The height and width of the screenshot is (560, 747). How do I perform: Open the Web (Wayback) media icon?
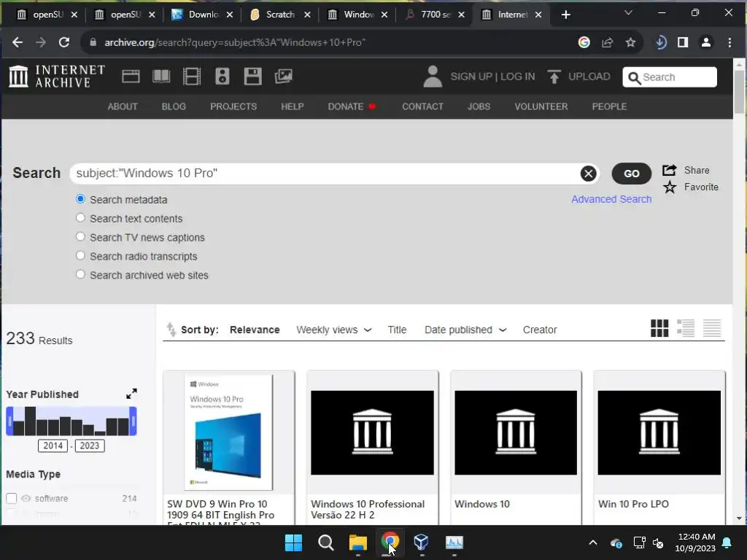[x=131, y=76]
